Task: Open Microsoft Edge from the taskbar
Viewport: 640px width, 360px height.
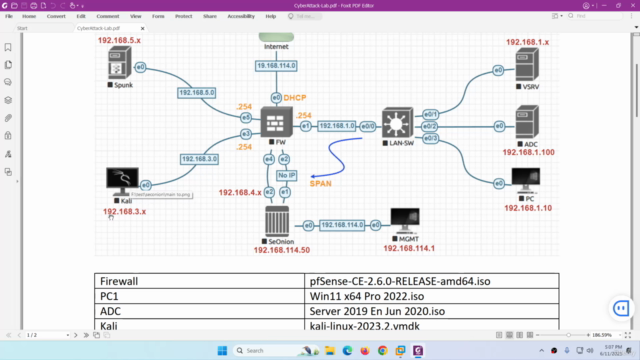Action: (x=347, y=351)
